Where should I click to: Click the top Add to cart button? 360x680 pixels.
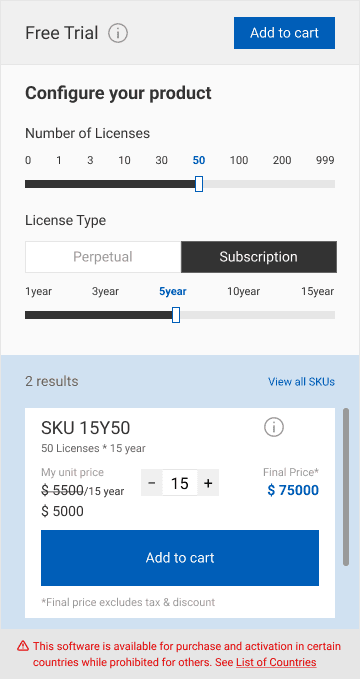click(x=285, y=33)
